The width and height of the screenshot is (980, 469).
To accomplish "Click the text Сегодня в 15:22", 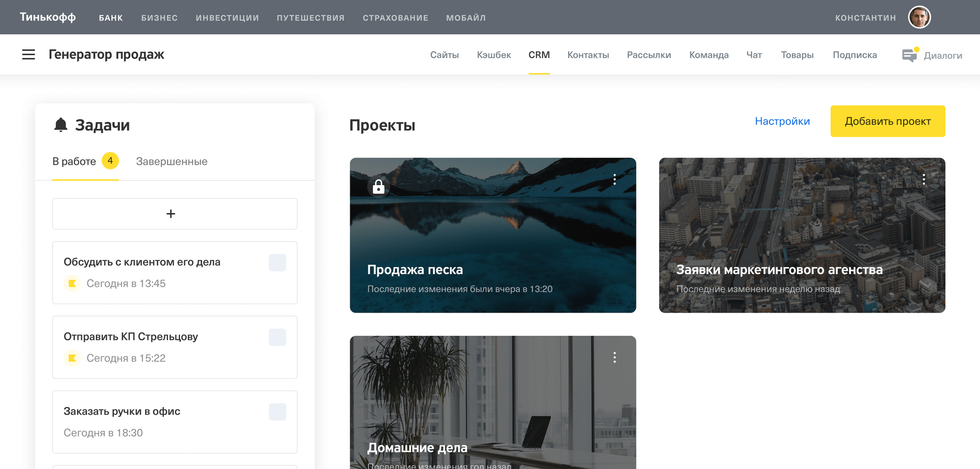I will [126, 358].
